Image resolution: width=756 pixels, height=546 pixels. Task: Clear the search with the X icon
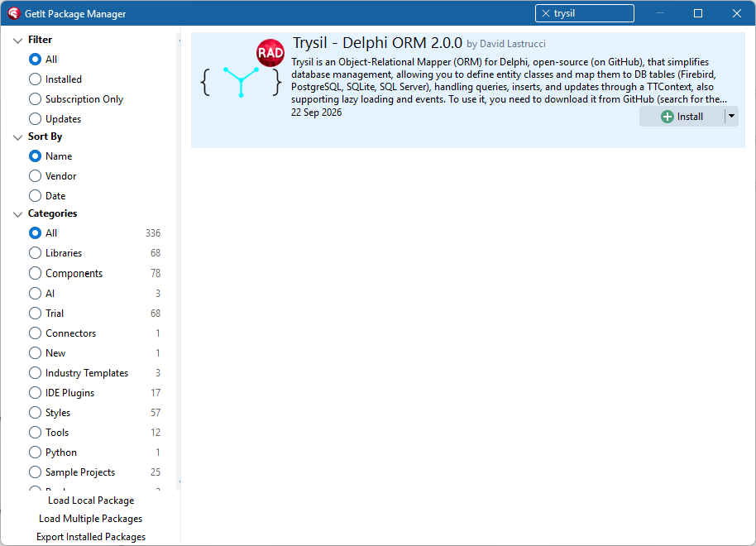[x=545, y=13]
